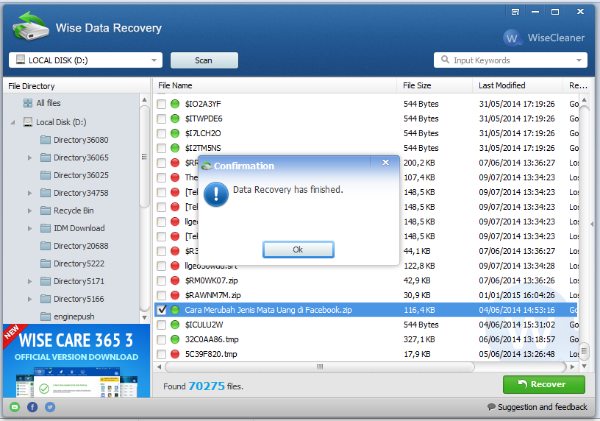Select the Directory36025 folder

(74, 175)
